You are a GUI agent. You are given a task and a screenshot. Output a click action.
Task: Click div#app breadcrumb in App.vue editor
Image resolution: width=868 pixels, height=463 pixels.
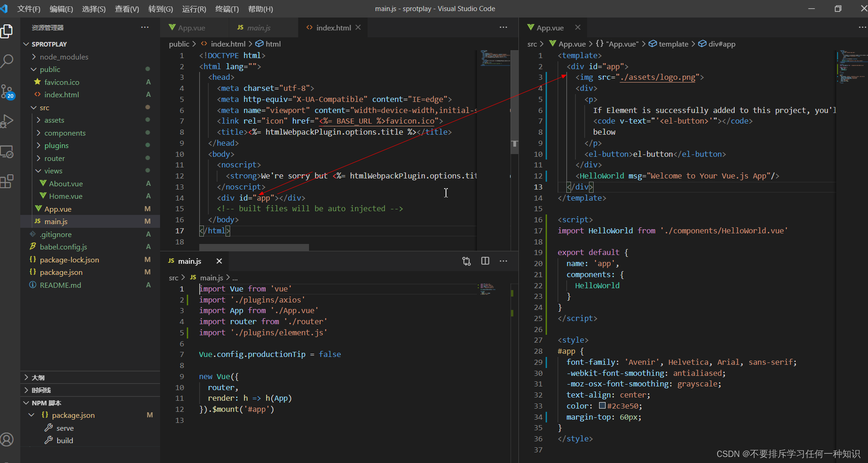[x=722, y=44]
